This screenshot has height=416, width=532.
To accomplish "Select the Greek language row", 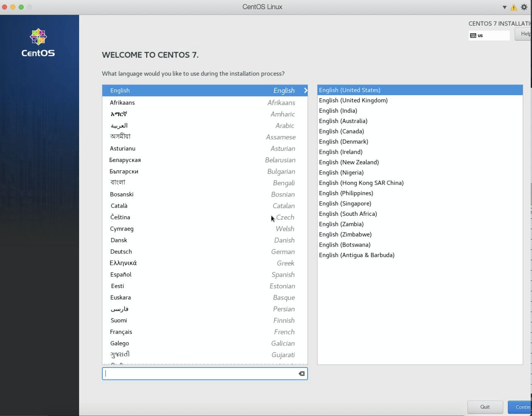I will click(205, 263).
